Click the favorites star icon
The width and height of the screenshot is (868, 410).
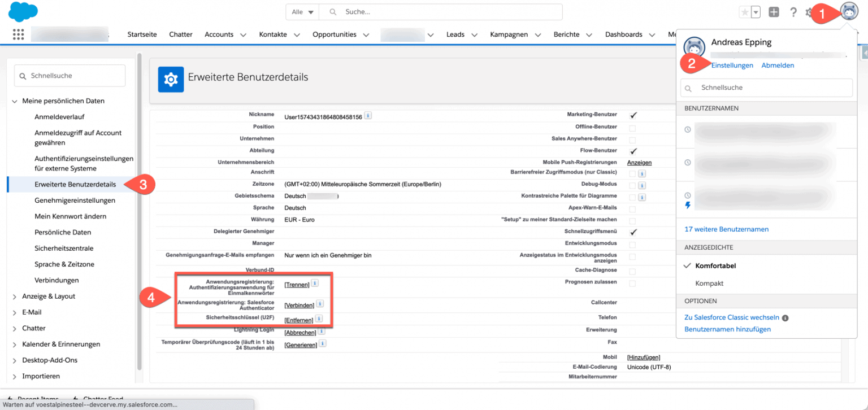pyautogui.click(x=745, y=12)
